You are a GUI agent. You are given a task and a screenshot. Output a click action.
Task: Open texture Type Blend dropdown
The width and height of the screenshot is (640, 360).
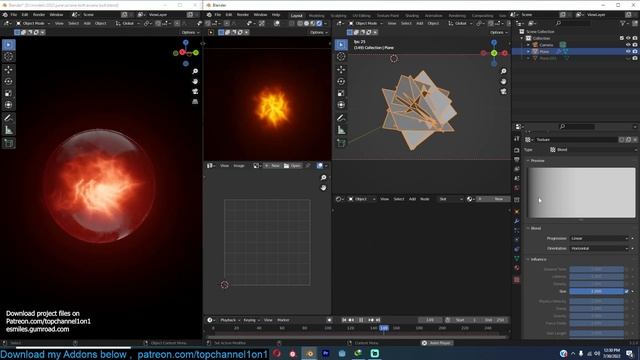593,150
